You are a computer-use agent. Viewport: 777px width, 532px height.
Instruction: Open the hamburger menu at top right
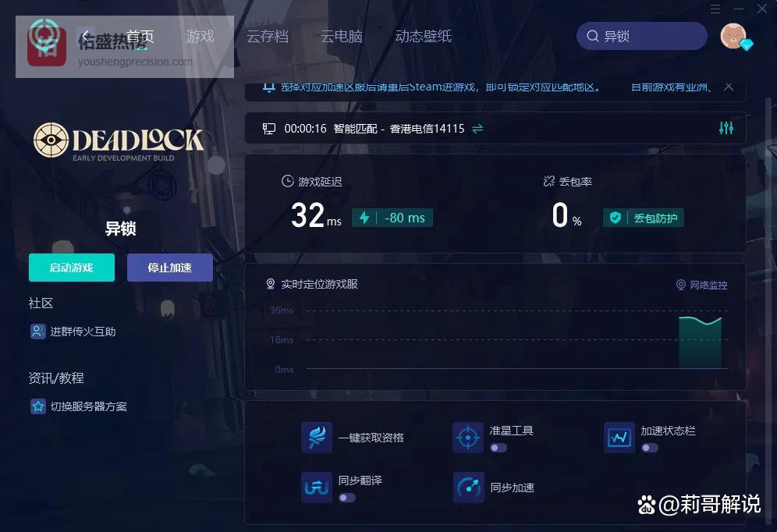pyautogui.click(x=715, y=9)
